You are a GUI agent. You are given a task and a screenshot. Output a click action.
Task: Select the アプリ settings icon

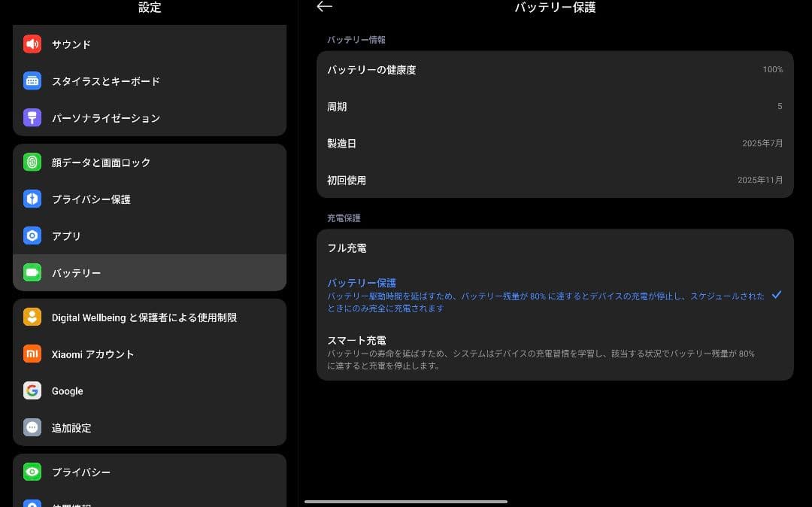[32, 236]
